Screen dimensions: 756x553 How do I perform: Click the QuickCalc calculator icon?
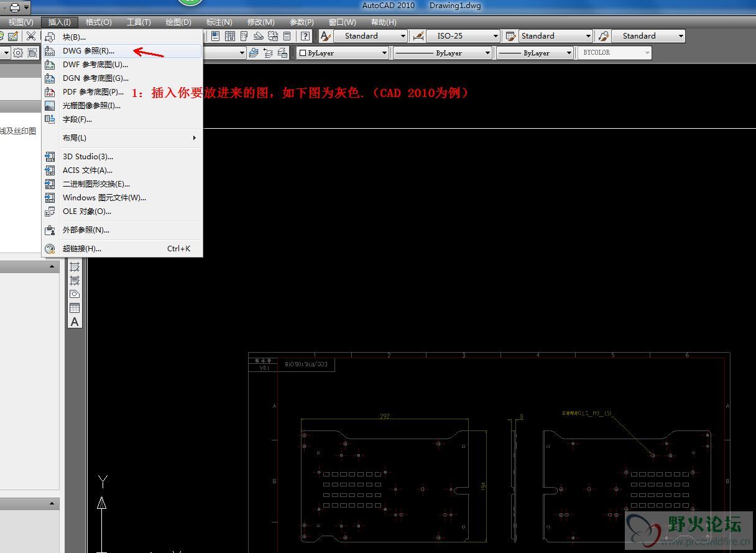click(287, 36)
